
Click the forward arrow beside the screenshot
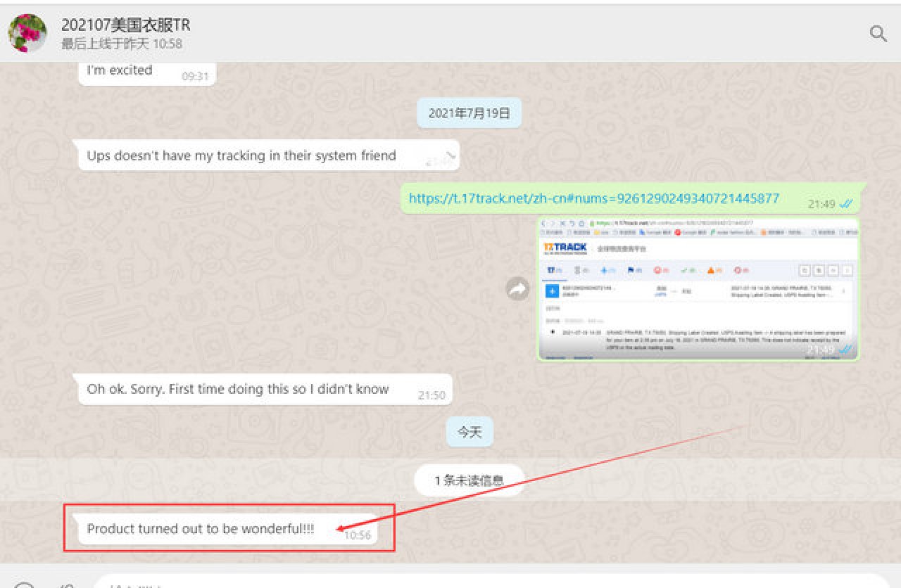point(518,288)
